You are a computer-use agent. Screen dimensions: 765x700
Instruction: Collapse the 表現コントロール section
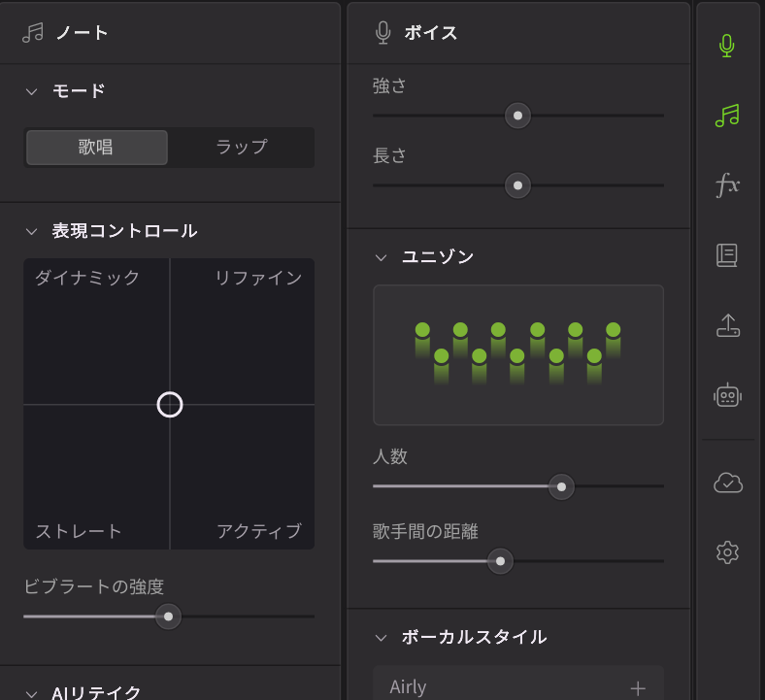click(x=31, y=231)
